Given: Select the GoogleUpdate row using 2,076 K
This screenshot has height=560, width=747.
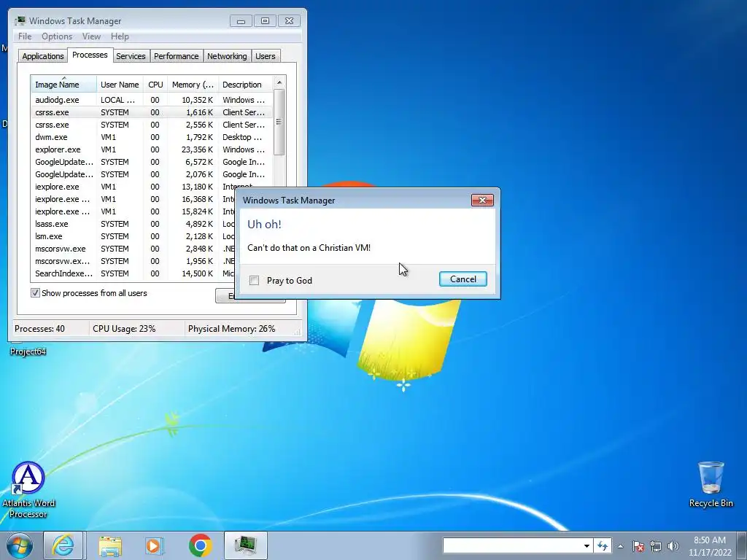Looking at the screenshot, I should pos(152,174).
